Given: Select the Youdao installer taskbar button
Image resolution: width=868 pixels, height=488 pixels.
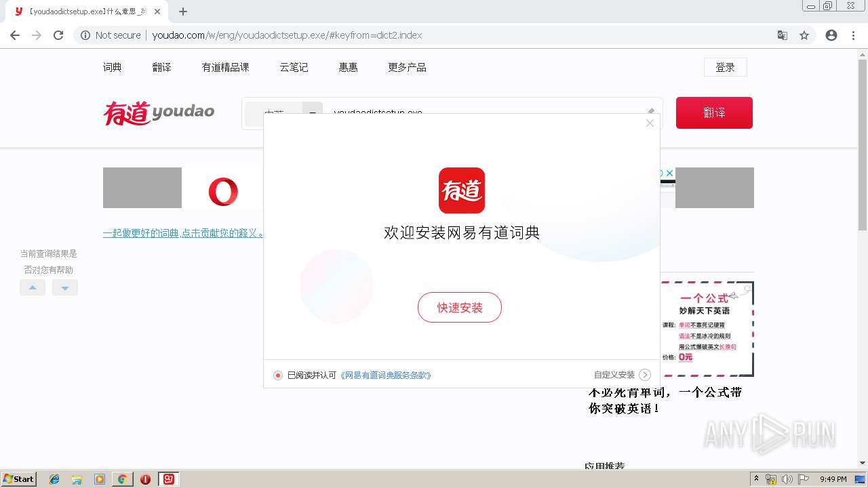Looking at the screenshot, I should (168, 479).
